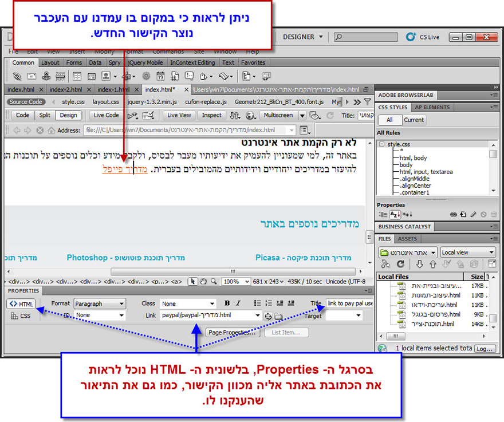
Task: Open the Help menu
Action: (x=253, y=52)
